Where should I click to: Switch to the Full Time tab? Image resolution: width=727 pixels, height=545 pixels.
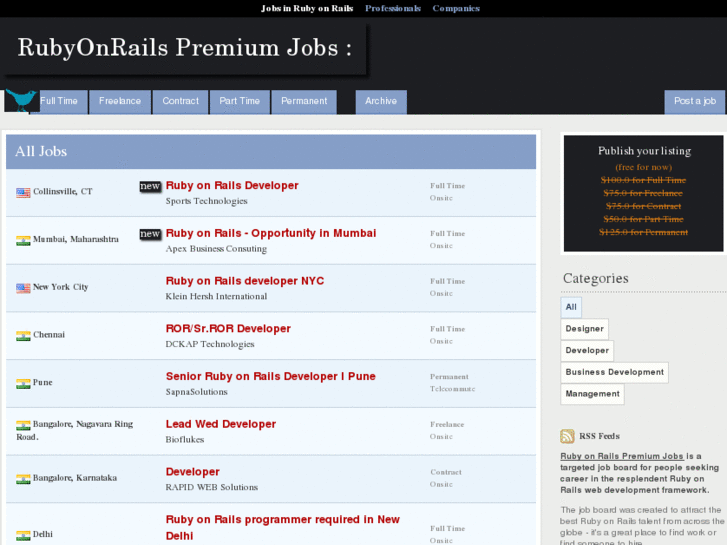pyautogui.click(x=59, y=102)
